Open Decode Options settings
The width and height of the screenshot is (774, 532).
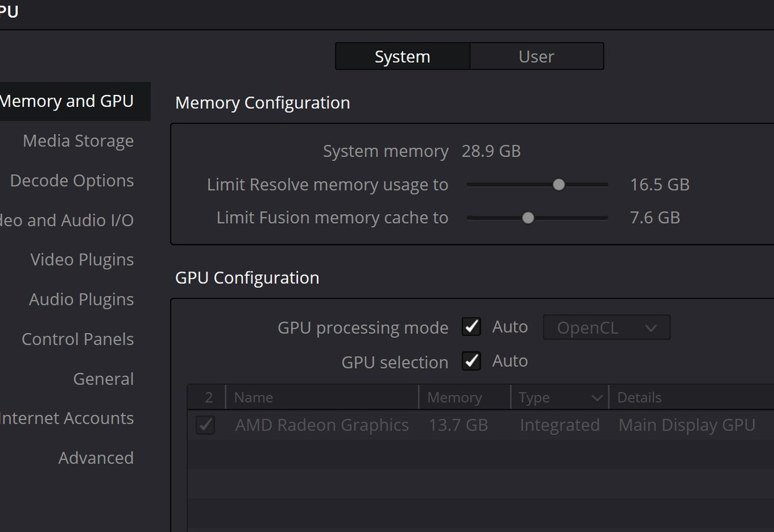pos(72,181)
